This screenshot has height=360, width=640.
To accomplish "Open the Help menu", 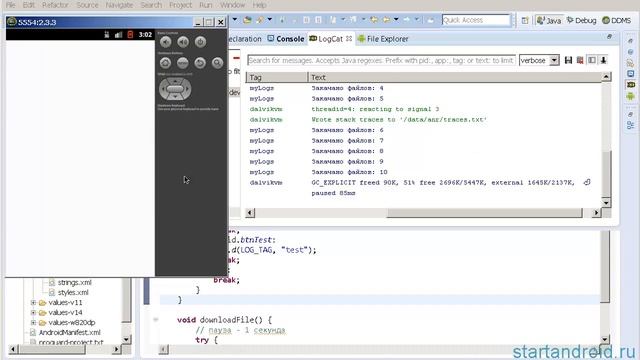I will click(x=259, y=5).
